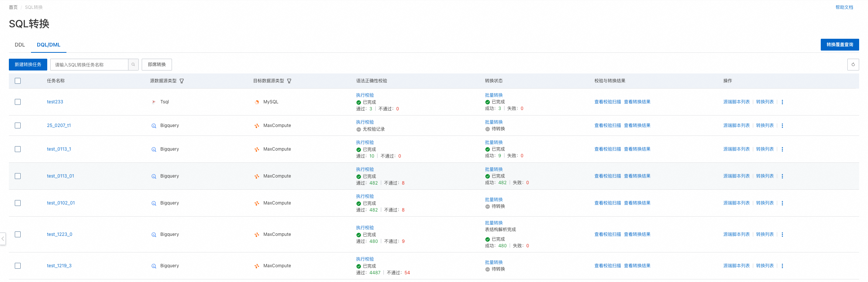Click the 转换状态 column header
The image size is (868, 282).
(x=494, y=81)
